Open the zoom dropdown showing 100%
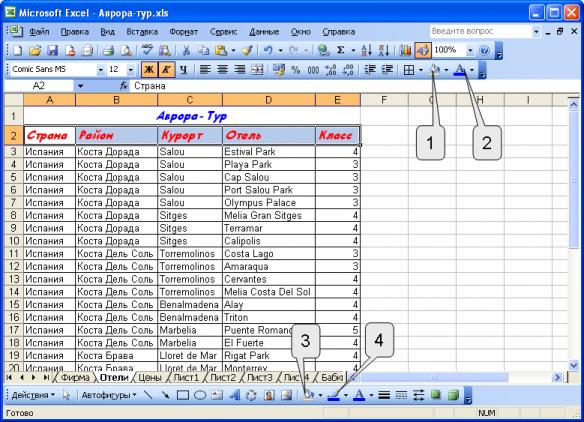 click(x=470, y=50)
